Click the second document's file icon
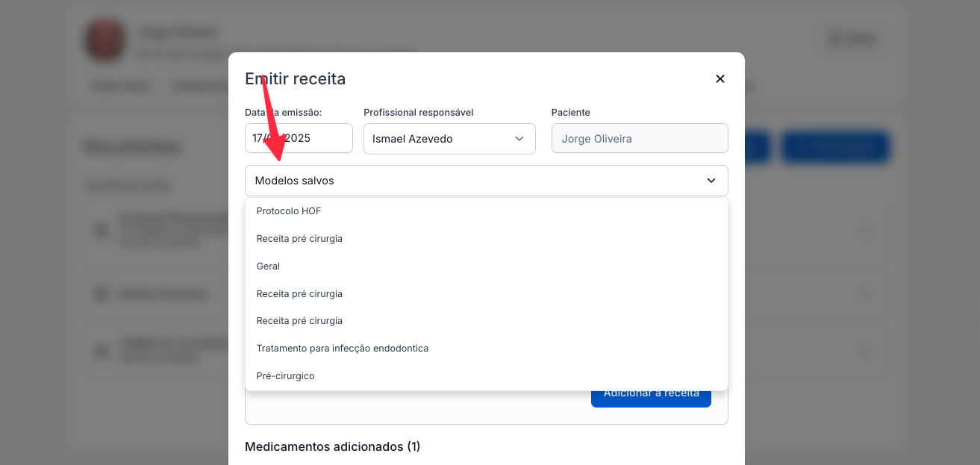 point(102,295)
